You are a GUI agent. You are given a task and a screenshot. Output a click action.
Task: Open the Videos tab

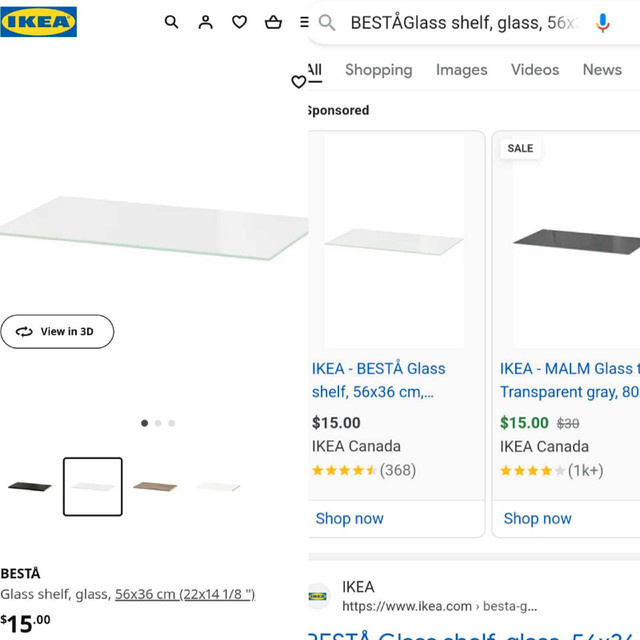tap(535, 69)
